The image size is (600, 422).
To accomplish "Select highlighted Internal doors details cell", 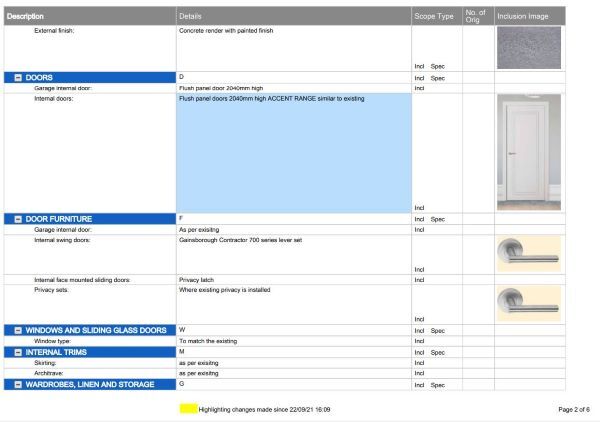I will pyautogui.click(x=294, y=153).
